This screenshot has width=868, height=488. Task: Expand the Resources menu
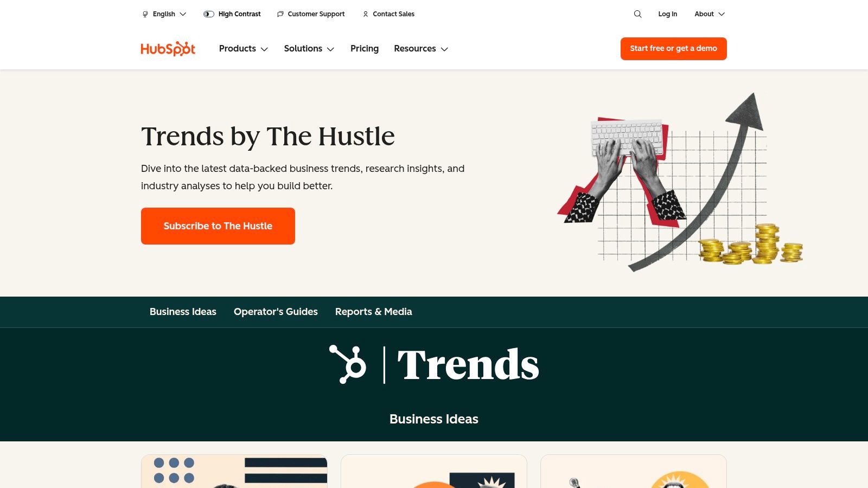pyautogui.click(x=421, y=49)
